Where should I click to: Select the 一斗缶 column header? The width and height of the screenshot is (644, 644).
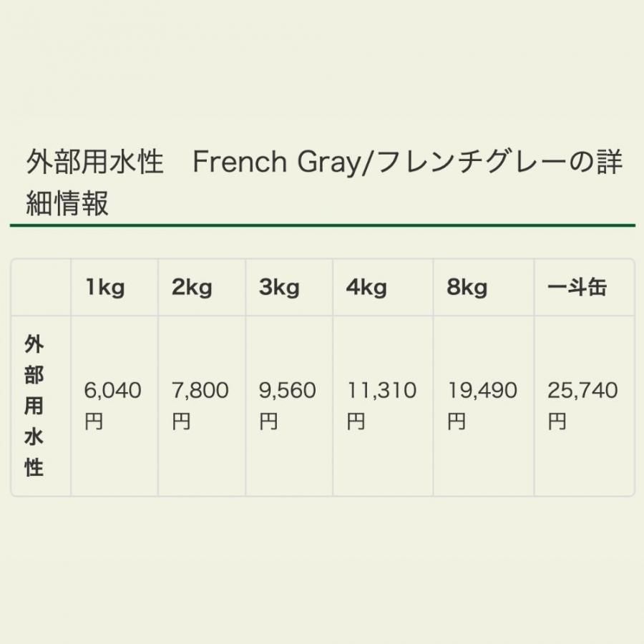577,288
